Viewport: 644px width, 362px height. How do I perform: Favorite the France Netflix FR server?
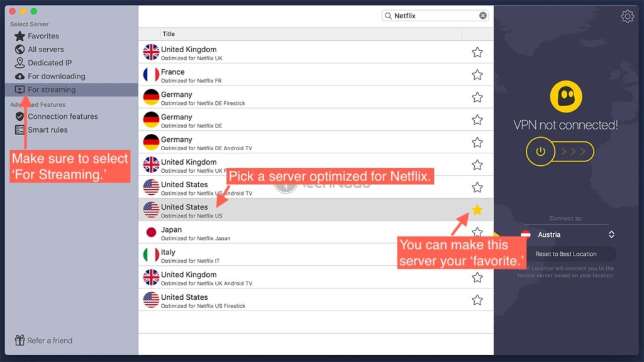(x=477, y=75)
